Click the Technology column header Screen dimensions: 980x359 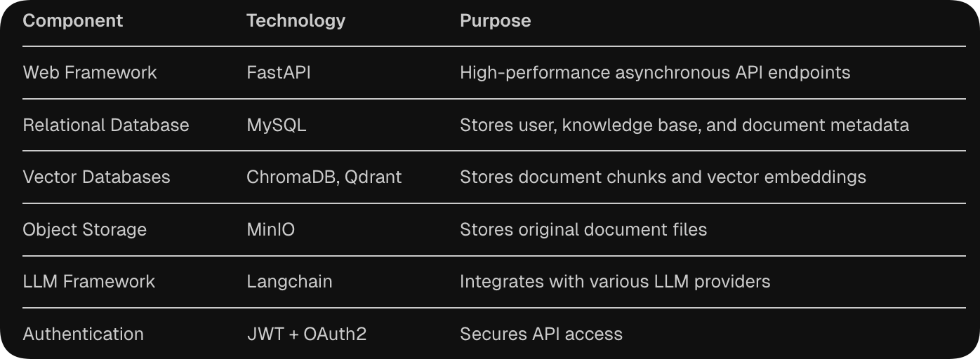pos(296,21)
